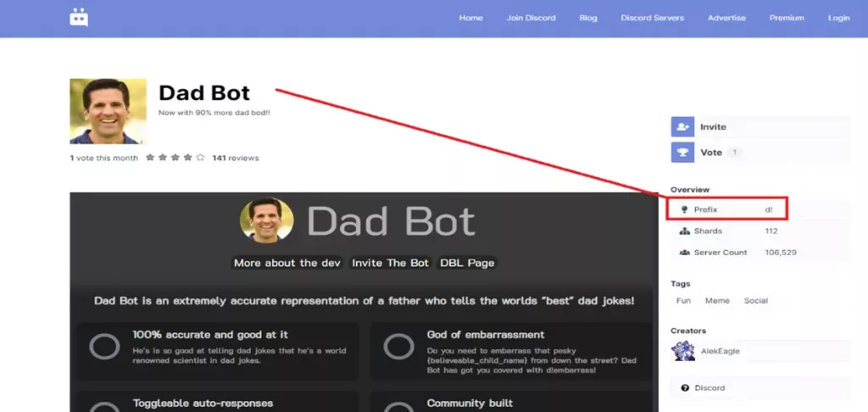Click circle icon beside God of embarrassment
The height and width of the screenshot is (412, 868).
(x=398, y=348)
